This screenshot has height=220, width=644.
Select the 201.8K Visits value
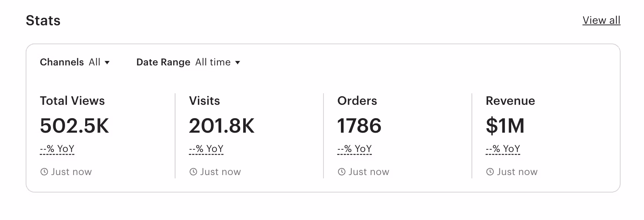click(221, 126)
